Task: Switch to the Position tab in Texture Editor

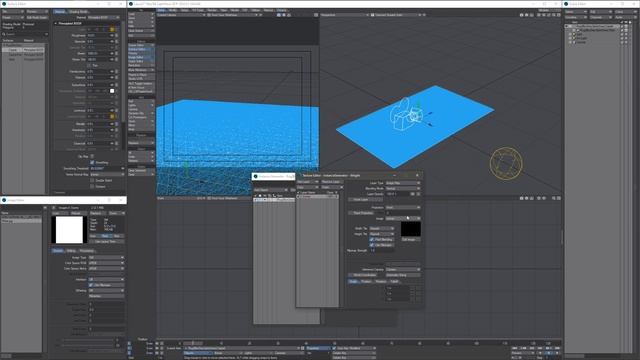Action: [366, 281]
